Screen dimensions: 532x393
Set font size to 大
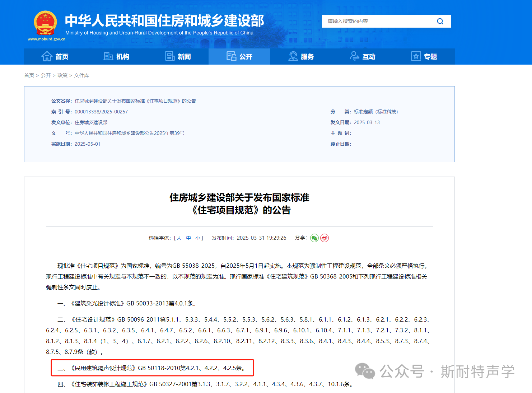click(x=179, y=238)
